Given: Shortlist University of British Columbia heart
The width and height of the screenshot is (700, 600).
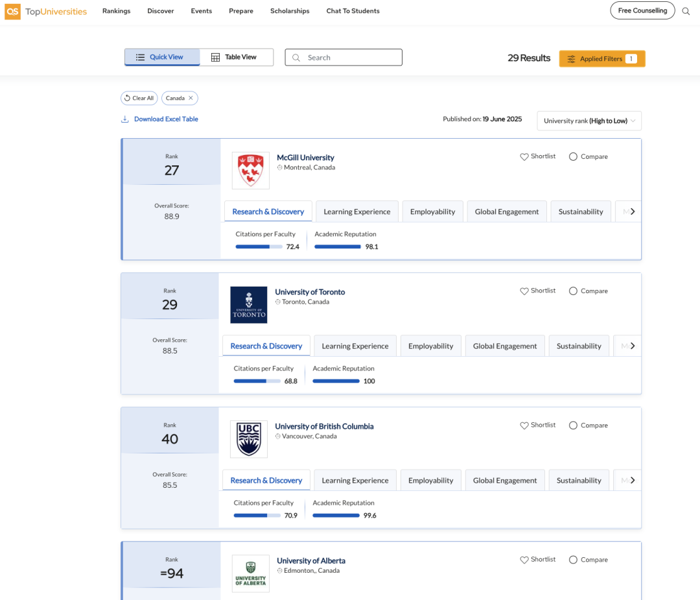Looking at the screenshot, I should click(524, 426).
